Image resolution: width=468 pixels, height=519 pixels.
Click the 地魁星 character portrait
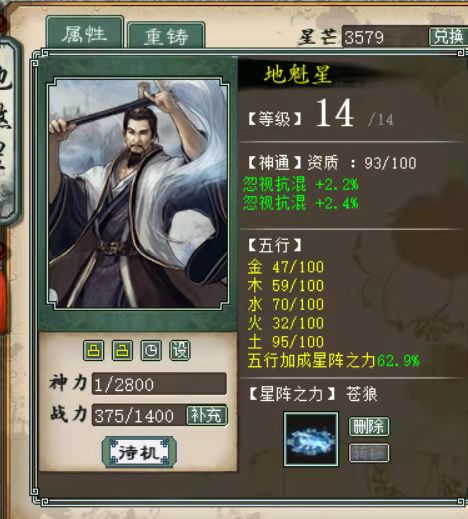click(138, 193)
